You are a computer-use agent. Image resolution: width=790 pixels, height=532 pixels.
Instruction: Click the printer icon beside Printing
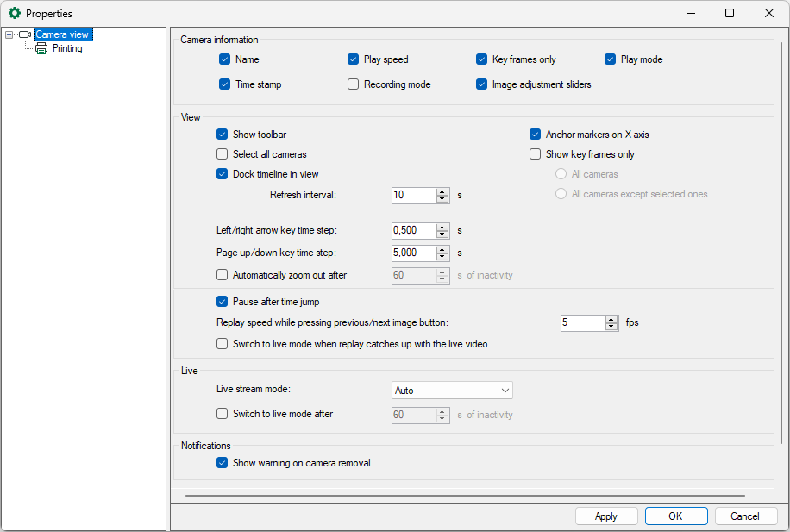[x=41, y=49]
